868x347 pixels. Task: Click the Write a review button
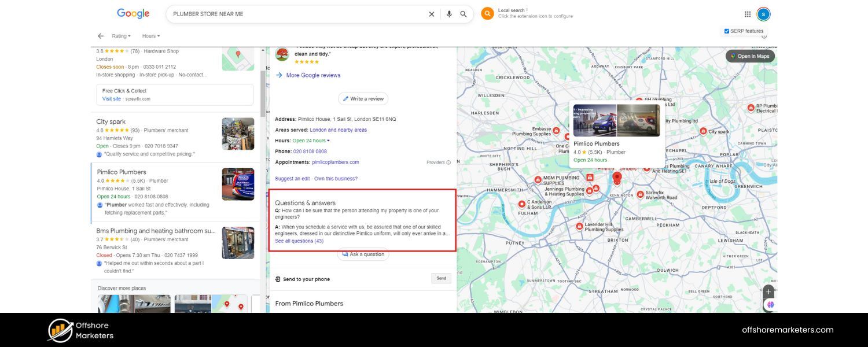click(363, 99)
